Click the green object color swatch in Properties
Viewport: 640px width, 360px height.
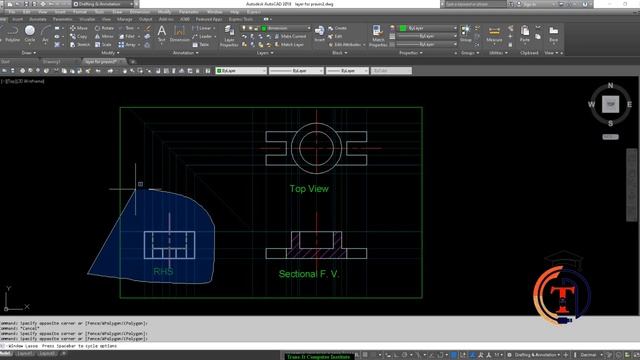pyautogui.click(x=403, y=28)
